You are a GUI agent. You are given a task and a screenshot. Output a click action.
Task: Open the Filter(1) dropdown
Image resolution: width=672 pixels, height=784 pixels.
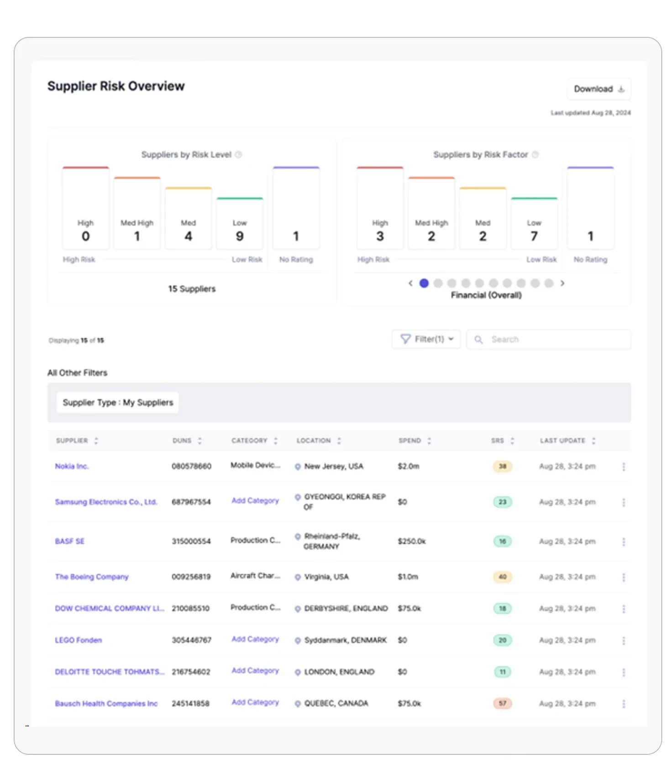[x=426, y=339]
